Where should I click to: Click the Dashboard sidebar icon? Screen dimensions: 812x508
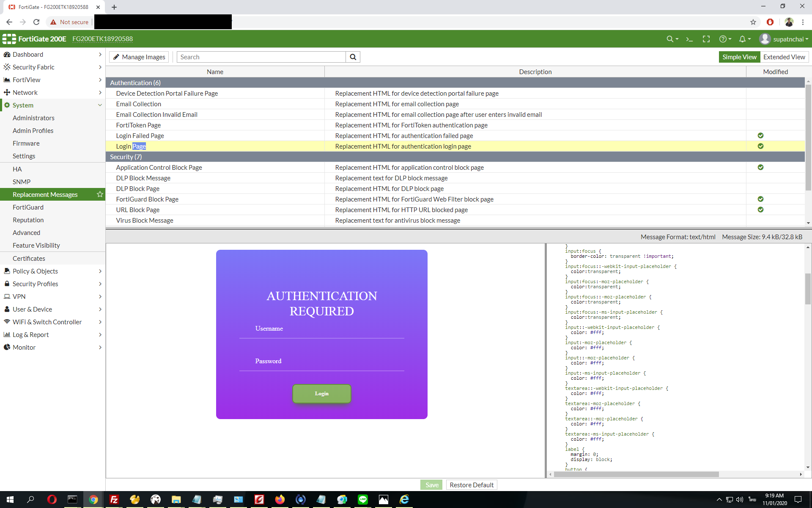7,55
